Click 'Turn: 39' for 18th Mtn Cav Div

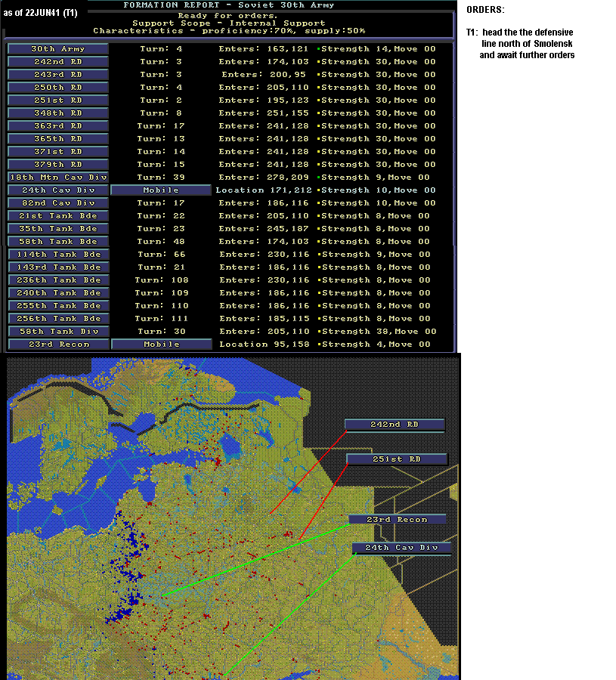click(161, 178)
